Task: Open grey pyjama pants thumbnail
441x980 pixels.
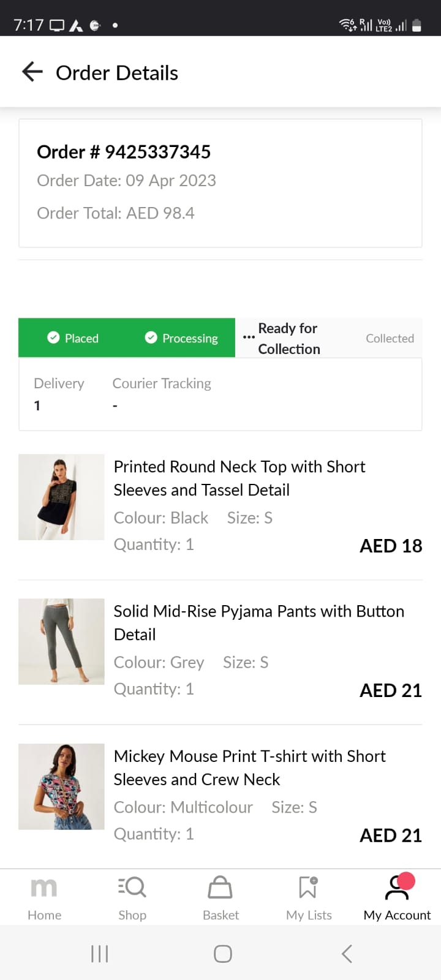Action: (61, 641)
